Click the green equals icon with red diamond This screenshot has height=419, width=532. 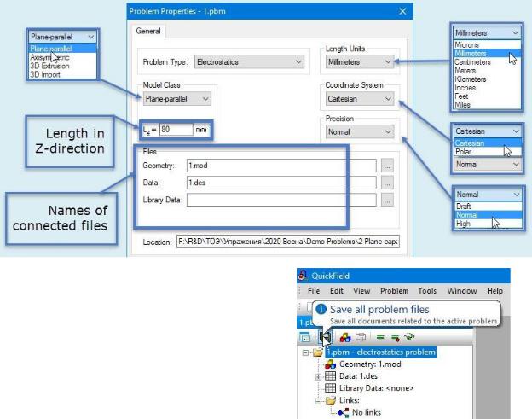coord(396,338)
